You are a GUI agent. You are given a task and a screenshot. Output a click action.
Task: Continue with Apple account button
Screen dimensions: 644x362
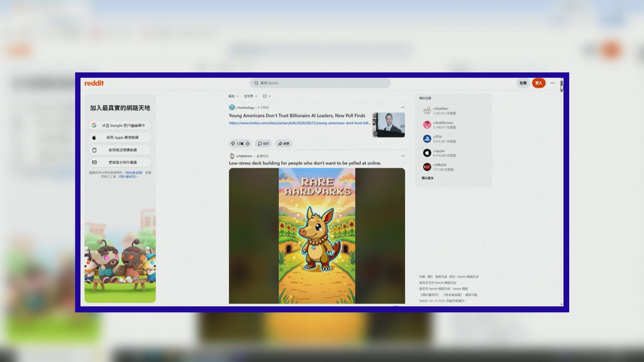click(x=120, y=137)
